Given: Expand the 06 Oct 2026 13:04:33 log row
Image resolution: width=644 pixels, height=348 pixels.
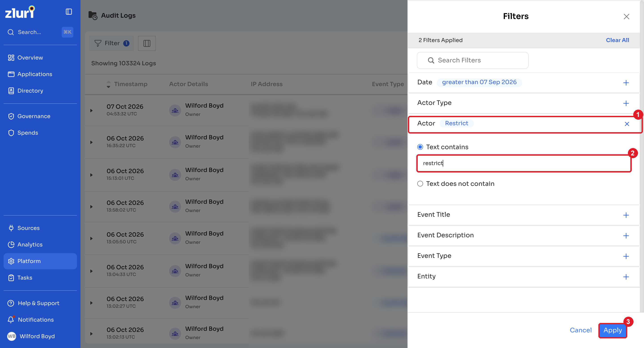Looking at the screenshot, I should (x=91, y=271).
